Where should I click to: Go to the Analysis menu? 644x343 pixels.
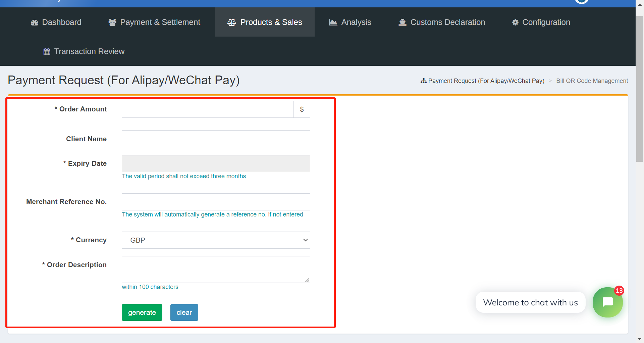[x=350, y=22]
